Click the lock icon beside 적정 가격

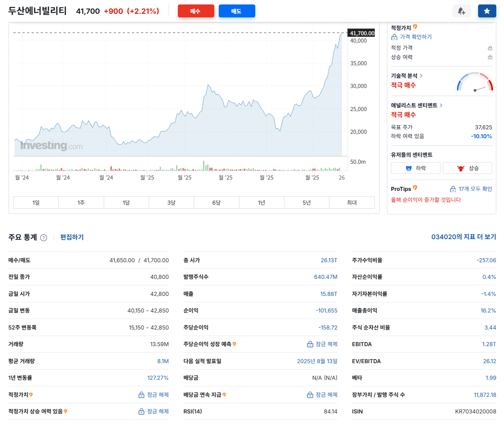490,48
